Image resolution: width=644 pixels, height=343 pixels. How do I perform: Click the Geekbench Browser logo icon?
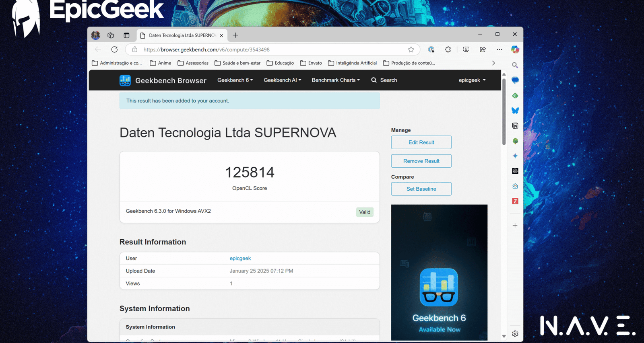[x=125, y=80]
